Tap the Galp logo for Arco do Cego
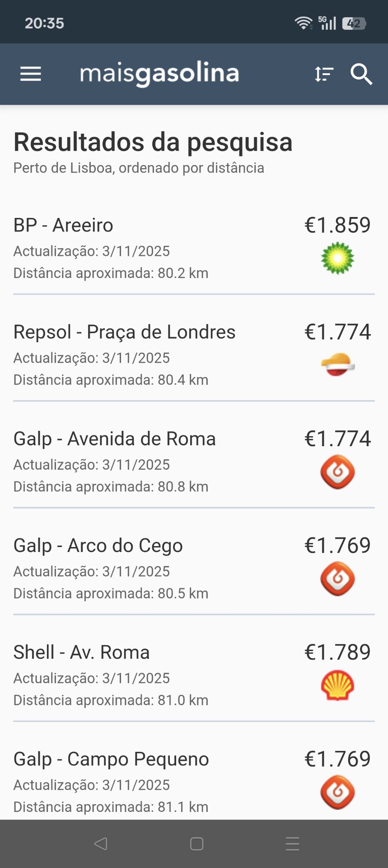 click(337, 579)
